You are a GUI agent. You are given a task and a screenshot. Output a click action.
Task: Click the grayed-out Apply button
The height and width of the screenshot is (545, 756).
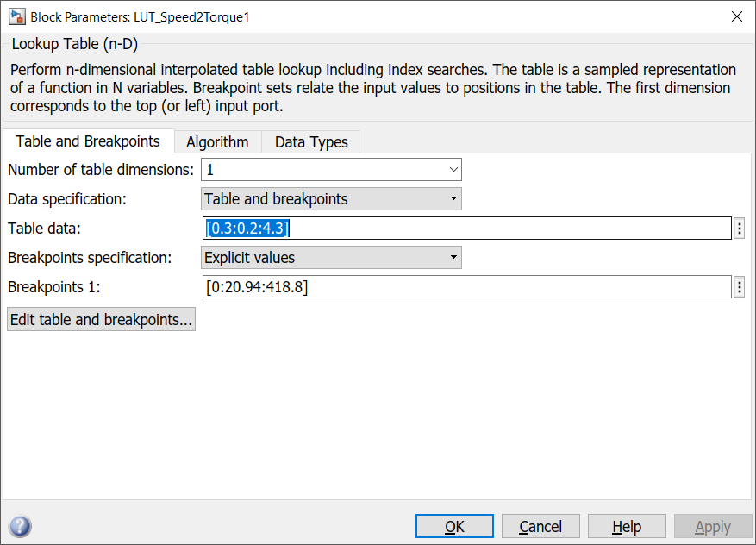(x=713, y=526)
